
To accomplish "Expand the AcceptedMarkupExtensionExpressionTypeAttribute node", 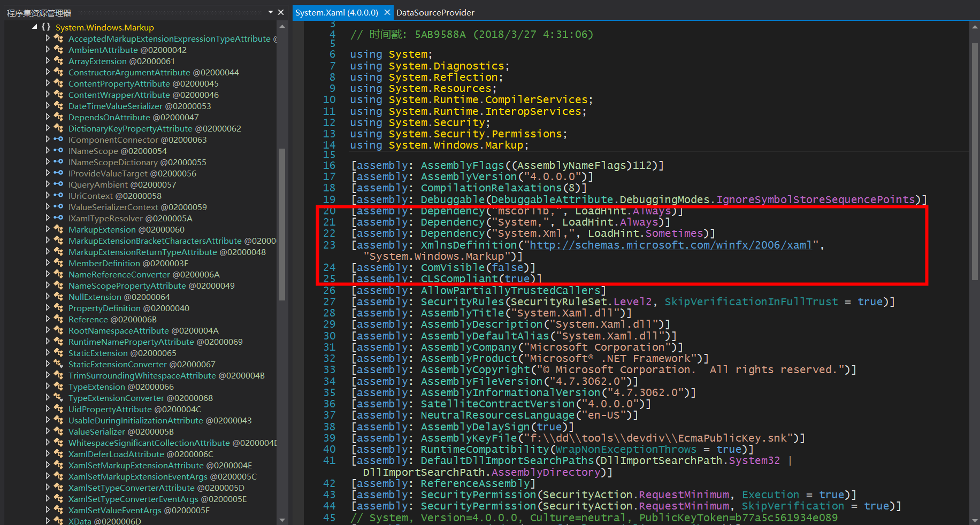I will point(48,38).
